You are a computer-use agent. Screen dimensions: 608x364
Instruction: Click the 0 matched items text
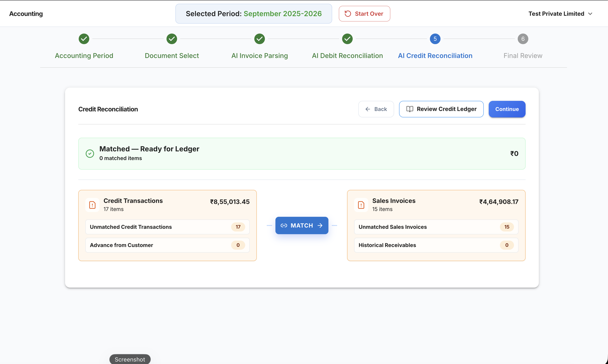(x=121, y=158)
